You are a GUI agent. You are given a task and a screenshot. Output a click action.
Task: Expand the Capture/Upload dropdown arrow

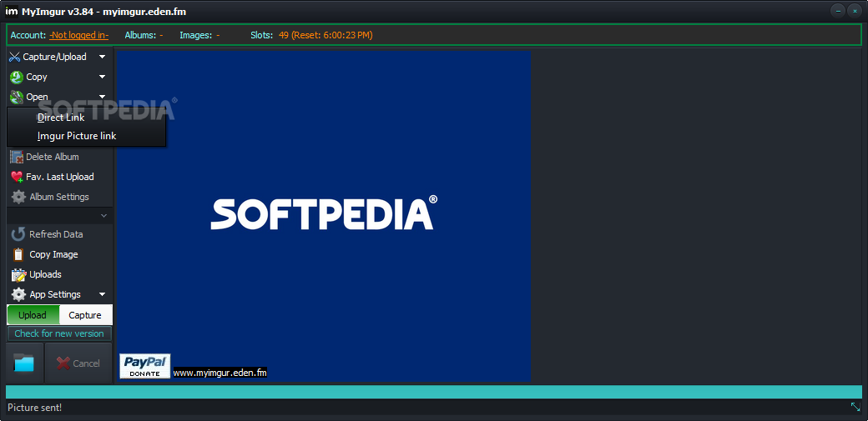[102, 57]
